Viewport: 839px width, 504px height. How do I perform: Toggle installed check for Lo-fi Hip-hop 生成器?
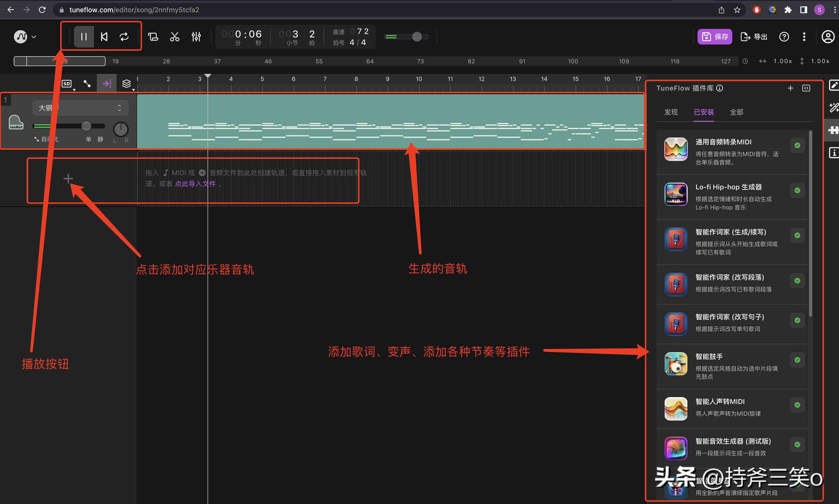[x=797, y=190]
